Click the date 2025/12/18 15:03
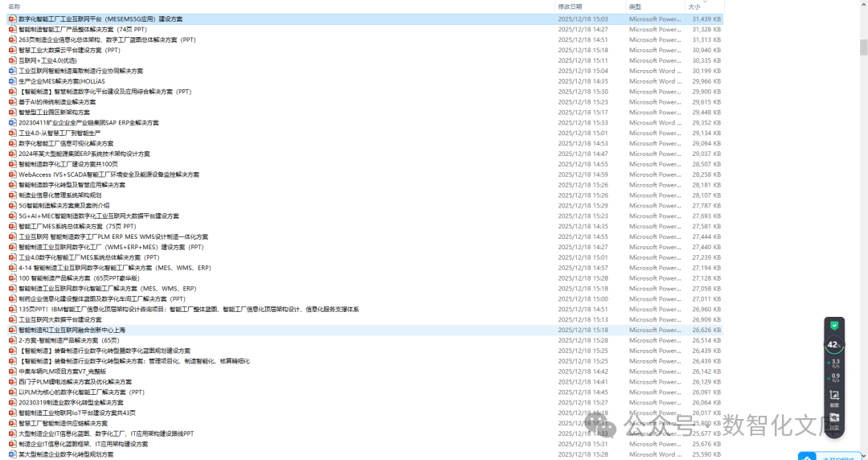868x460 pixels. 583,18
